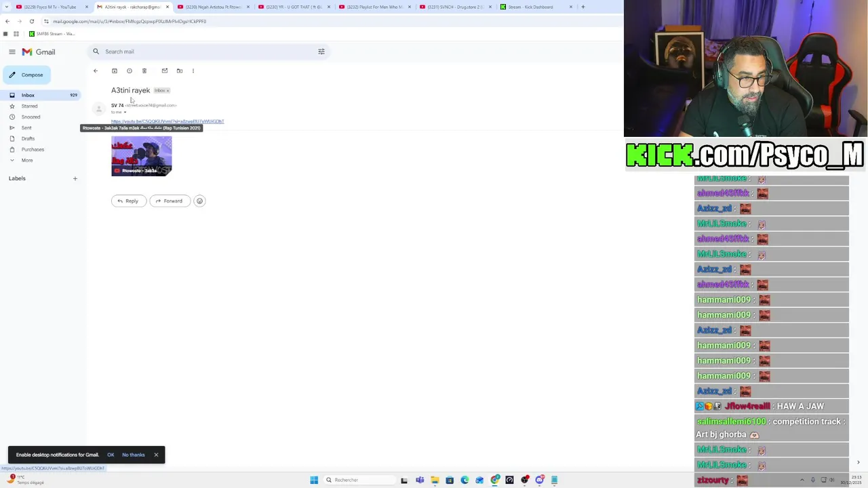This screenshot has height=488, width=868.
Task: Open the Gmail main menu hamburger
Action: 12,52
